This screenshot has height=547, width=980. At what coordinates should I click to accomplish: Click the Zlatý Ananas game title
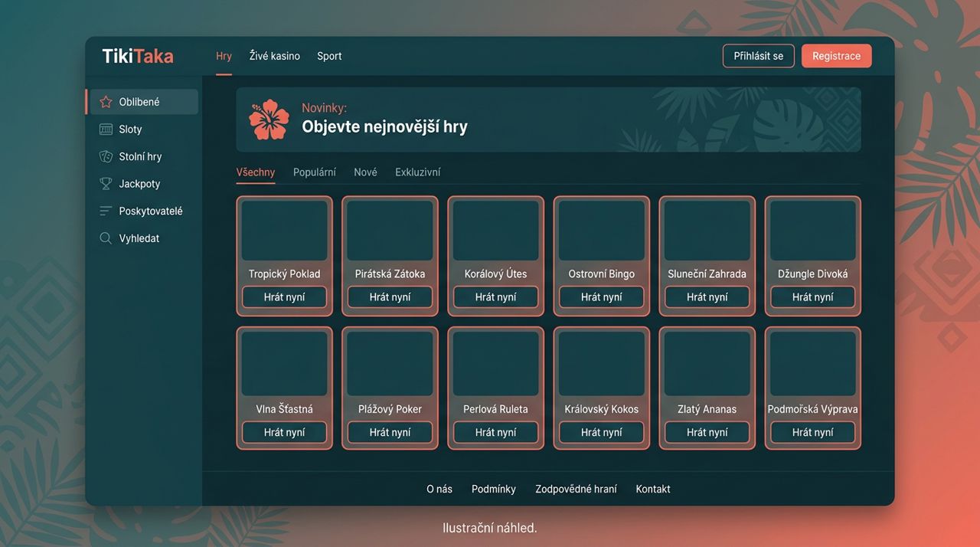707,409
